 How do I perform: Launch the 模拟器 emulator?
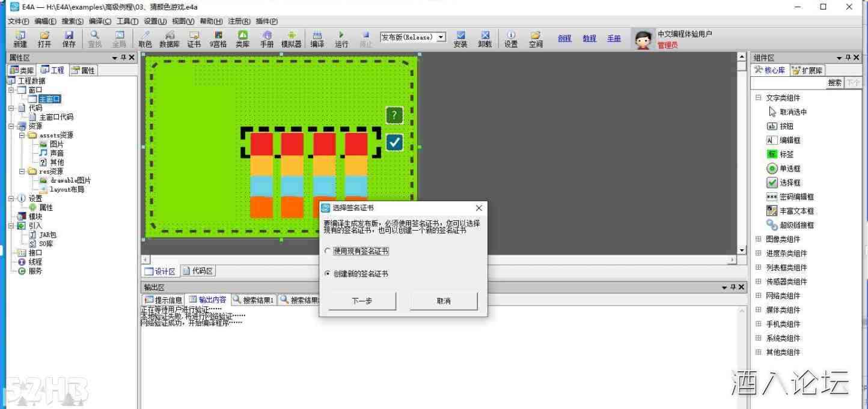click(292, 39)
